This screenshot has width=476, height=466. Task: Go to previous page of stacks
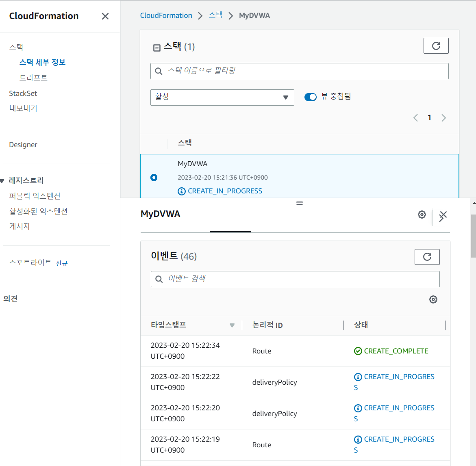tap(415, 118)
